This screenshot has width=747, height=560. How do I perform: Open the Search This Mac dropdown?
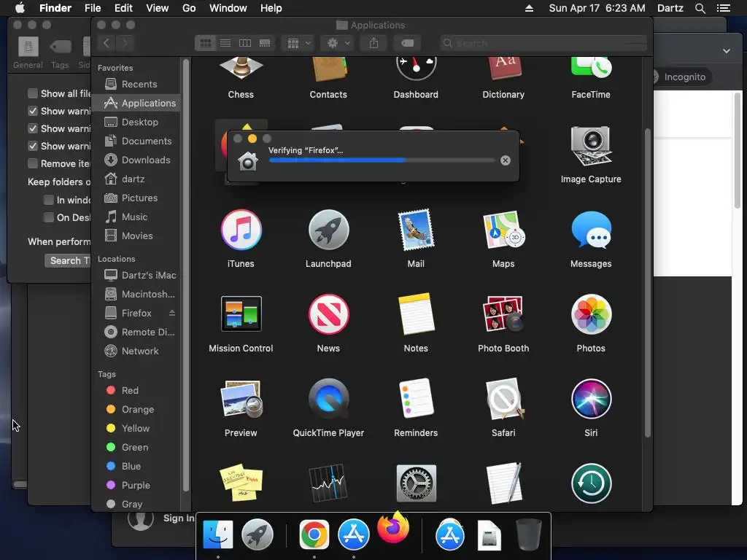click(68, 260)
